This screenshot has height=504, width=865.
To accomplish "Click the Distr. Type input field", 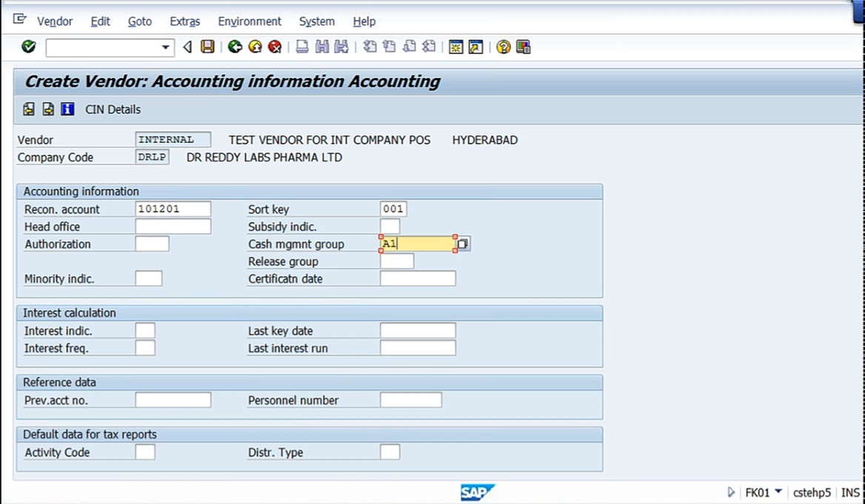I will [390, 452].
